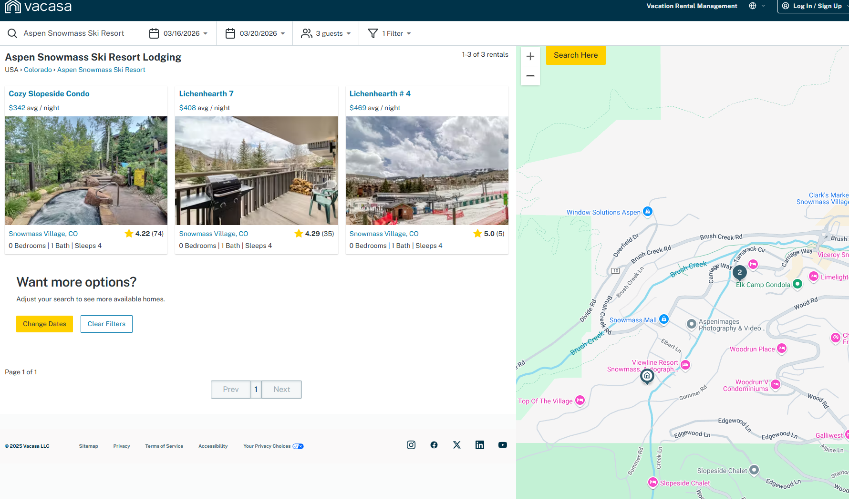Open Terms of Service footer link
This screenshot has height=504, width=849.
pyautogui.click(x=164, y=446)
